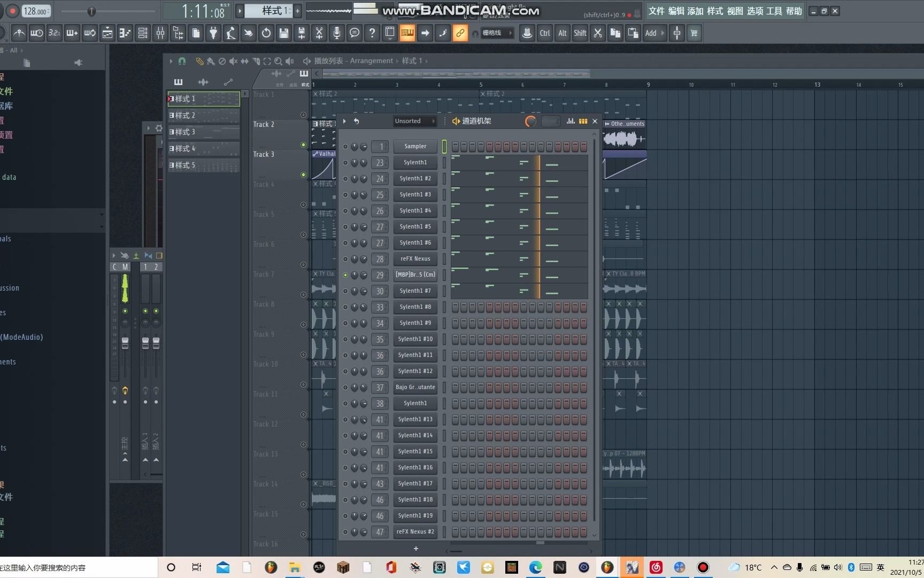Click the reFX Nexus channel button
This screenshot has height=578, width=924.
tap(415, 258)
